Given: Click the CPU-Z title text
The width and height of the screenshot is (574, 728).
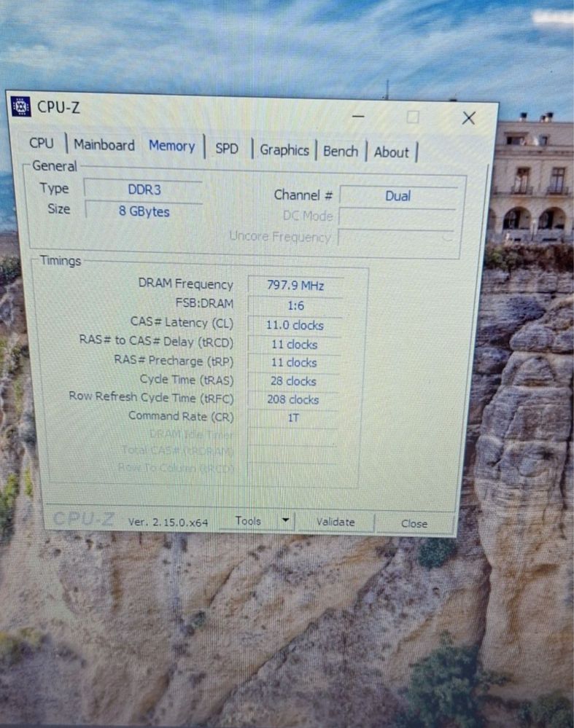Looking at the screenshot, I should pos(58,107).
